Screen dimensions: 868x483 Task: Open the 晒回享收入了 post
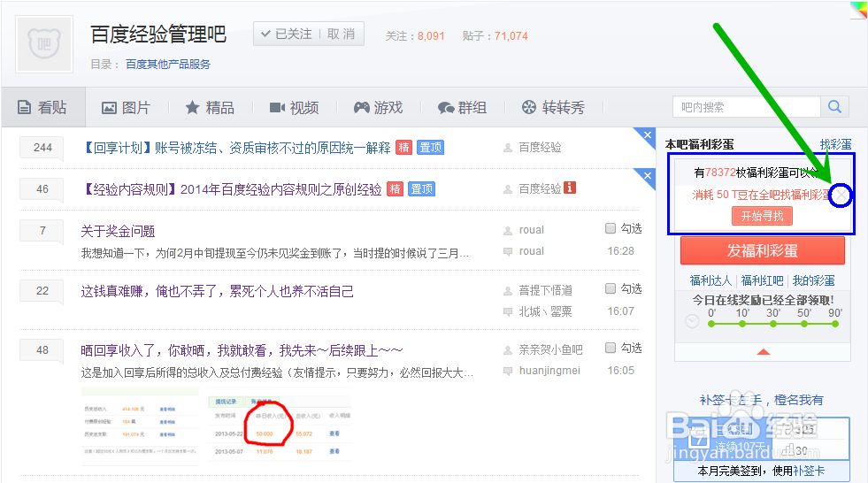(x=242, y=351)
